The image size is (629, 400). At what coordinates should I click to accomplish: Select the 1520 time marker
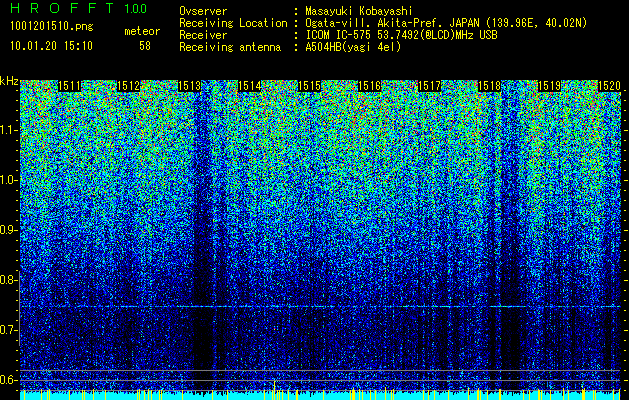[x=610, y=86]
